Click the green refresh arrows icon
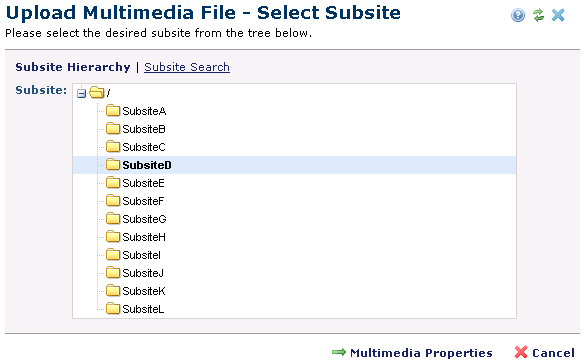The height and width of the screenshot is (364, 583). (538, 15)
